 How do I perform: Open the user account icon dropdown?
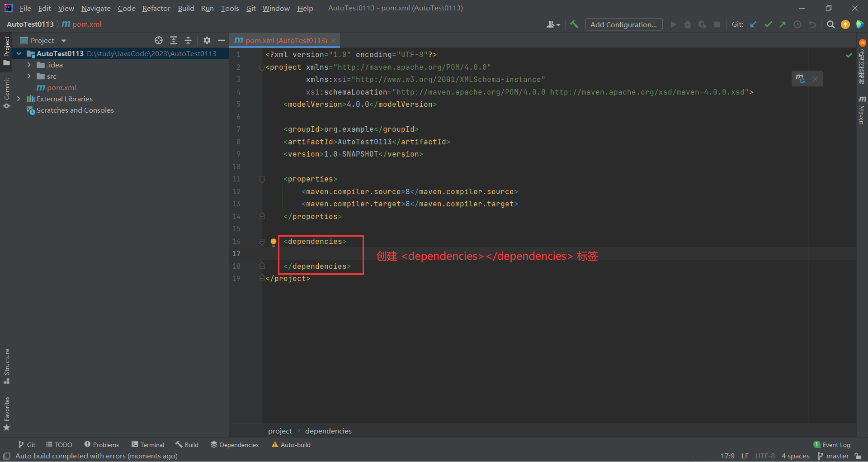(553, 24)
